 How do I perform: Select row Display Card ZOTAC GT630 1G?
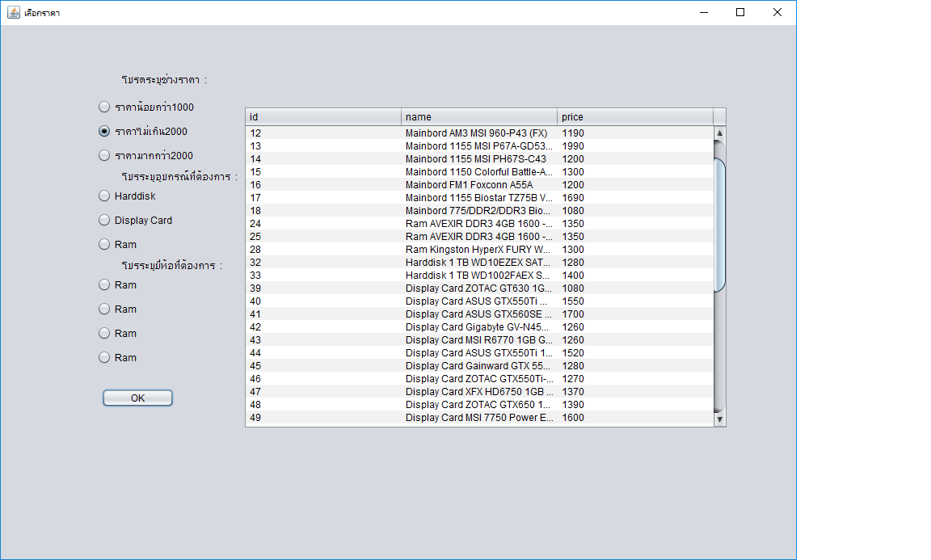click(479, 288)
